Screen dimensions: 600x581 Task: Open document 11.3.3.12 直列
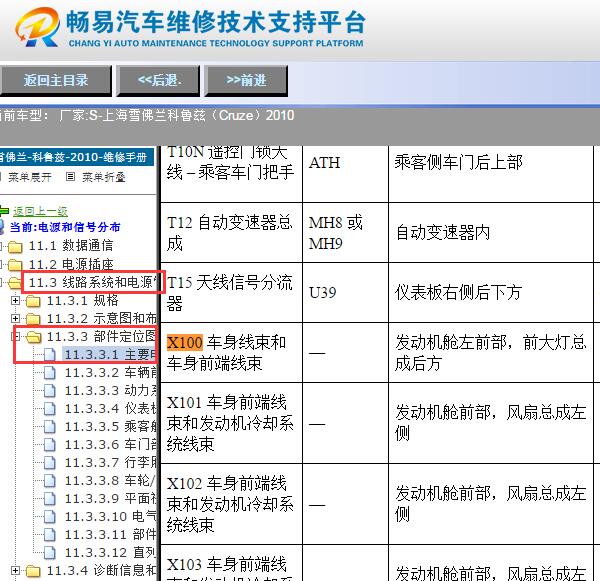coord(110,552)
